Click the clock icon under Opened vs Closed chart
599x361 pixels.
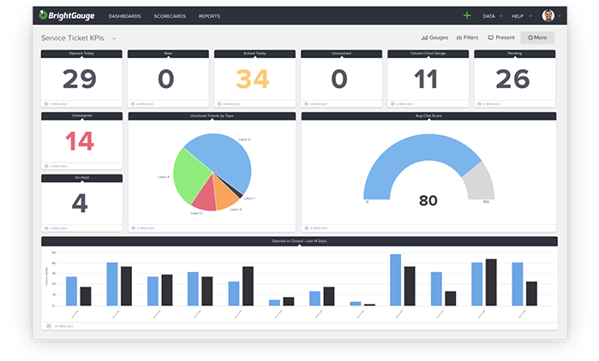pos(49,326)
